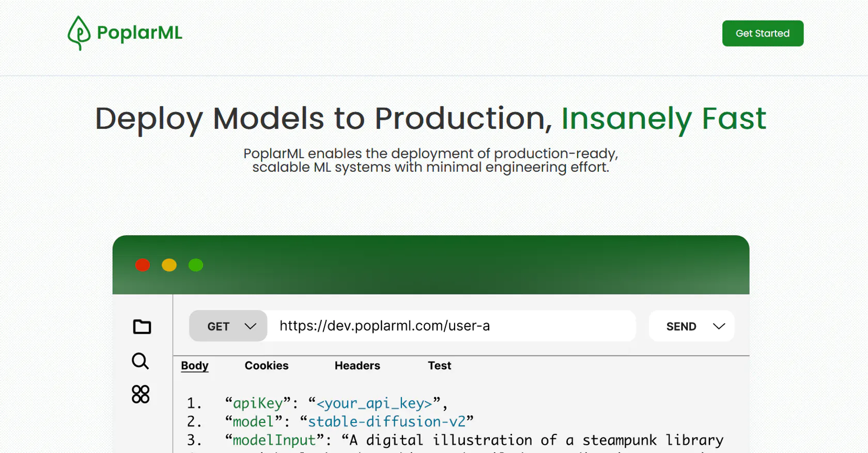Image resolution: width=868 pixels, height=453 pixels.
Task: Click the PoplarML brand name text
Action: pos(139,33)
